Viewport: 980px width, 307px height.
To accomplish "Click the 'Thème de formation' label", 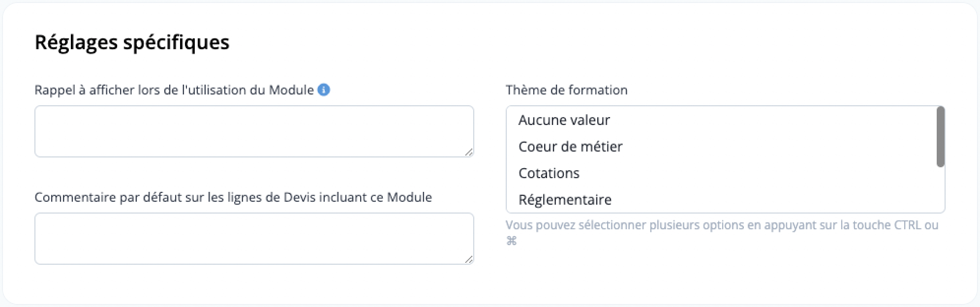I will [567, 90].
